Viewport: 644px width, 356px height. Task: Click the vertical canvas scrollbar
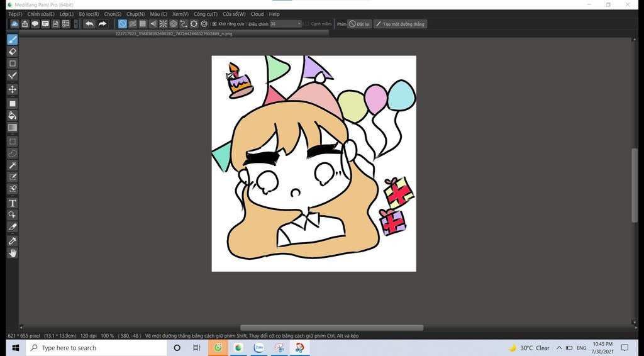pyautogui.click(x=635, y=185)
